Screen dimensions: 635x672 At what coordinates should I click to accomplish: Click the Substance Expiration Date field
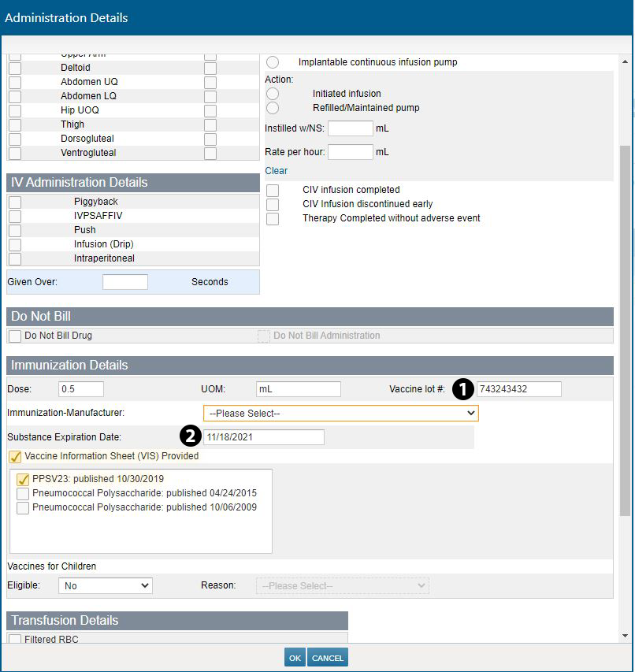point(263,437)
